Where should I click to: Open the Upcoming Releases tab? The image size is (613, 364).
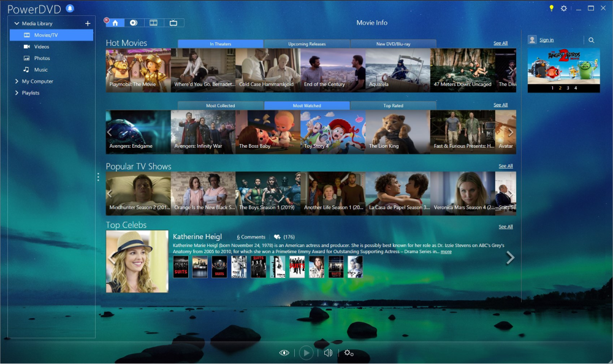coord(307,44)
